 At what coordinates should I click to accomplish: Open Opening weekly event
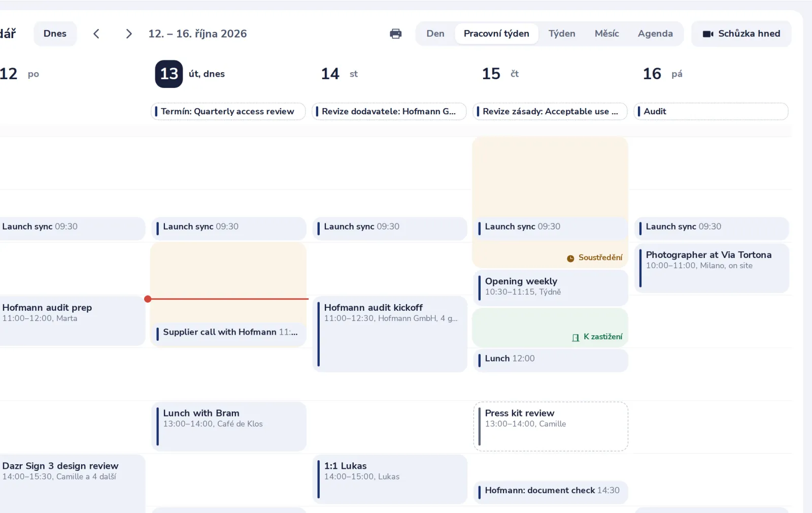[x=550, y=288]
